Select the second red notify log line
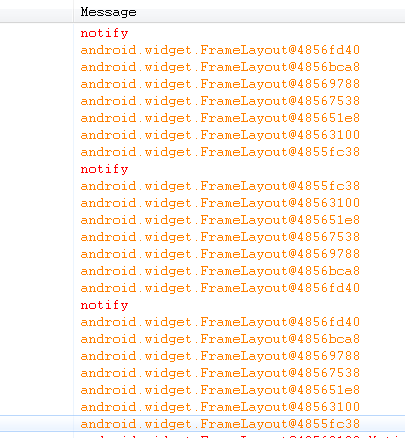The image size is (405, 438). [x=104, y=169]
